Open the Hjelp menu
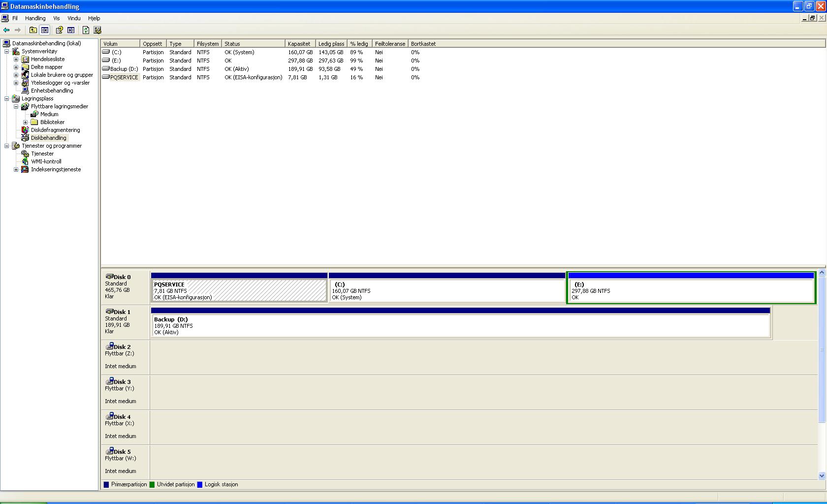The image size is (827, 504). click(x=94, y=18)
